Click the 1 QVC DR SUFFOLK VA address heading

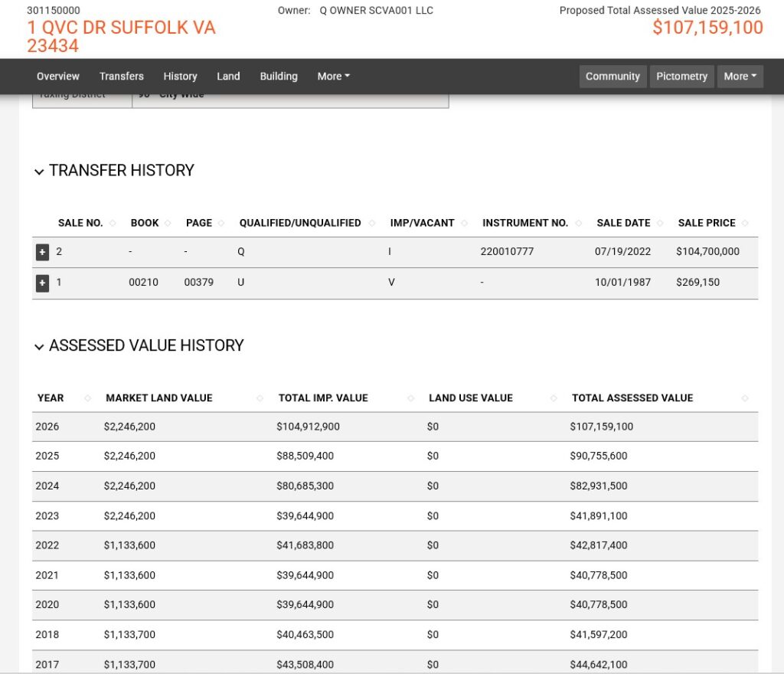point(121,37)
